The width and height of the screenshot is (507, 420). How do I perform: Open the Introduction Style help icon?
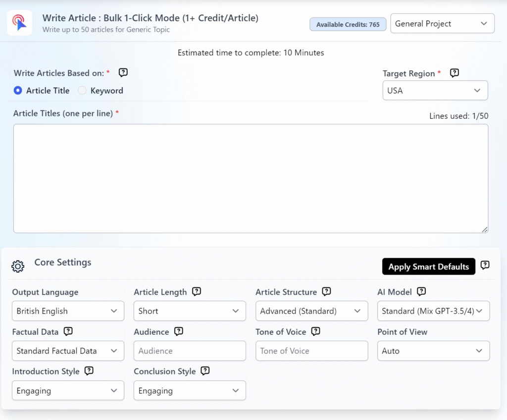point(89,371)
